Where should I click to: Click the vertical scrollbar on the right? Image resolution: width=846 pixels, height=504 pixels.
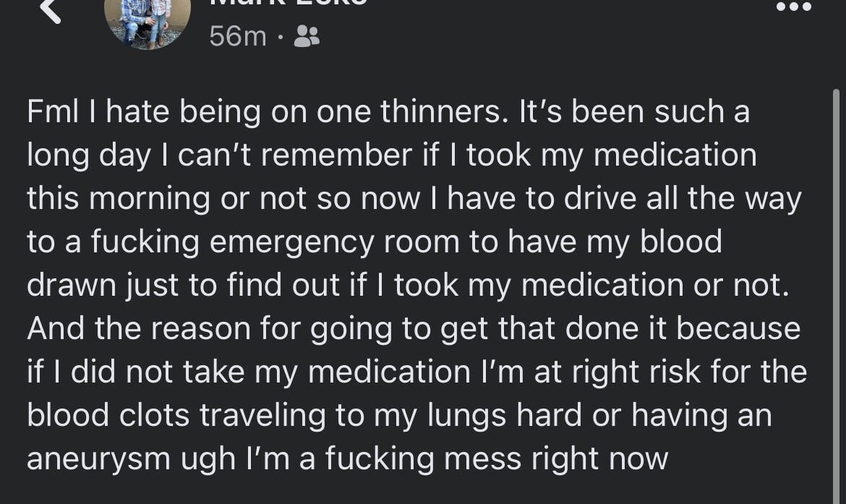click(x=837, y=289)
